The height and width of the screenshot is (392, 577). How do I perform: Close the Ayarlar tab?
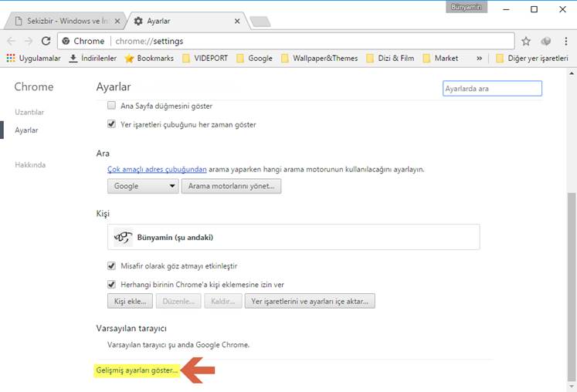(x=237, y=22)
